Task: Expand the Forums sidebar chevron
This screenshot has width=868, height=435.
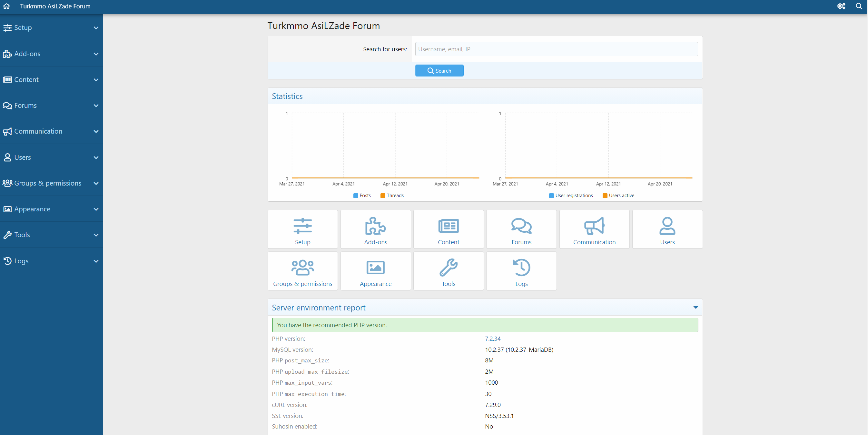Action: click(96, 106)
